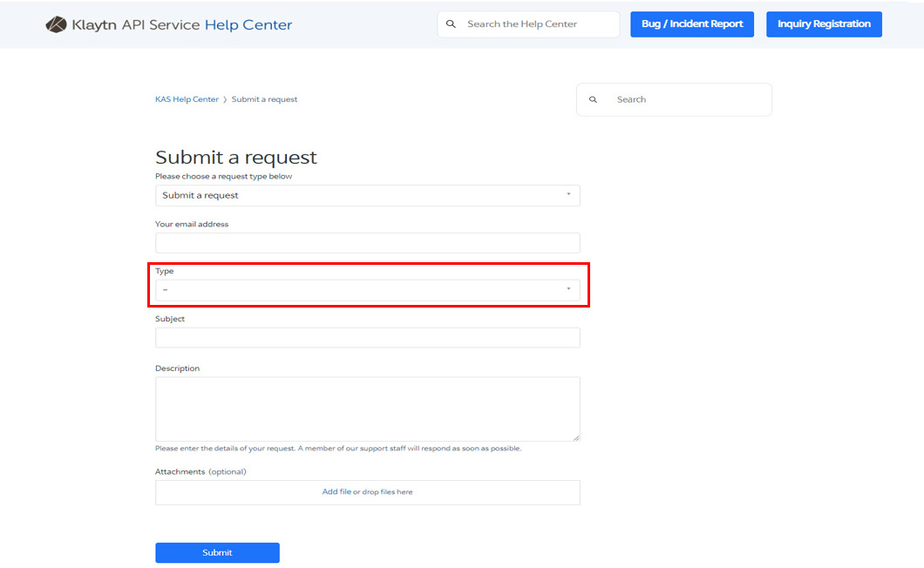This screenshot has height=568, width=924.
Task: Go to KAS Help Center breadcrumb
Action: click(x=187, y=99)
